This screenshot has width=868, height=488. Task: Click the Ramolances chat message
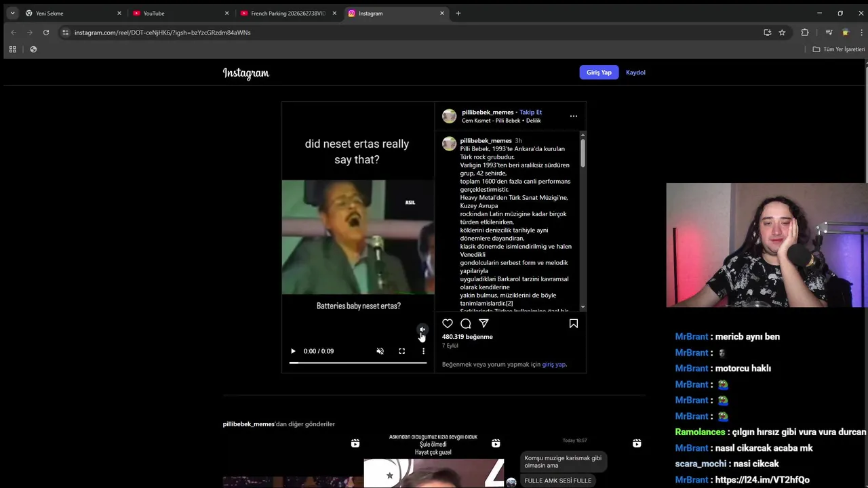(770, 432)
